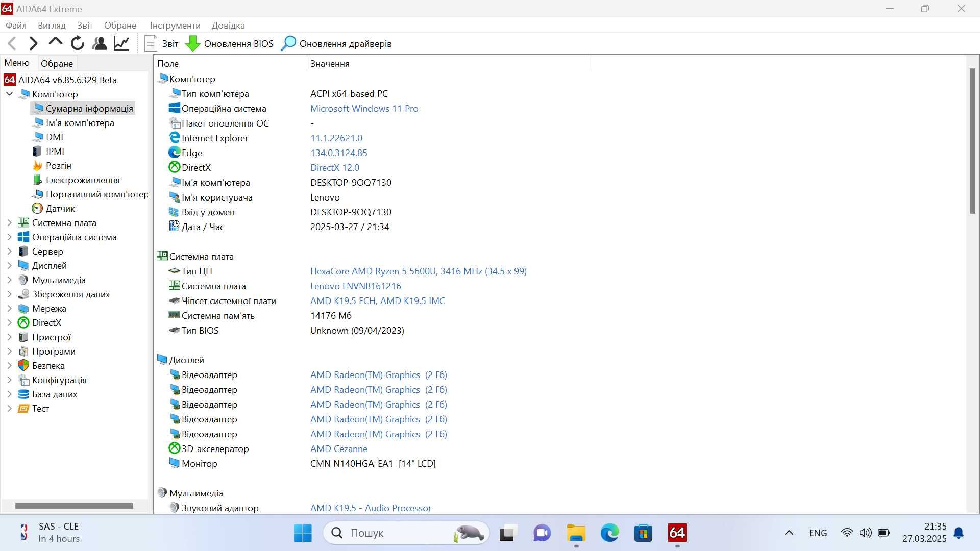Image resolution: width=980 pixels, height=551 pixels.
Task: Refresh the page with the circular arrow icon
Action: tap(78, 44)
